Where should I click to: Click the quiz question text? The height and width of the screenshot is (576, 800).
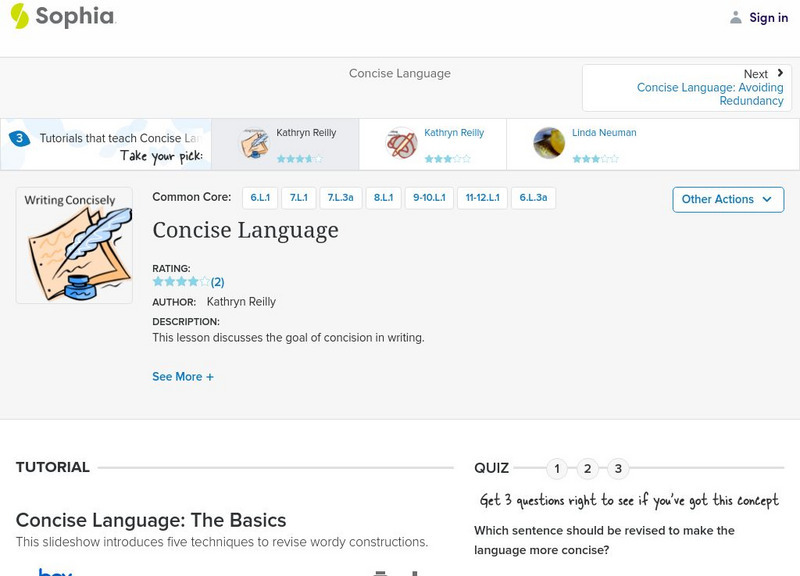tap(604, 540)
